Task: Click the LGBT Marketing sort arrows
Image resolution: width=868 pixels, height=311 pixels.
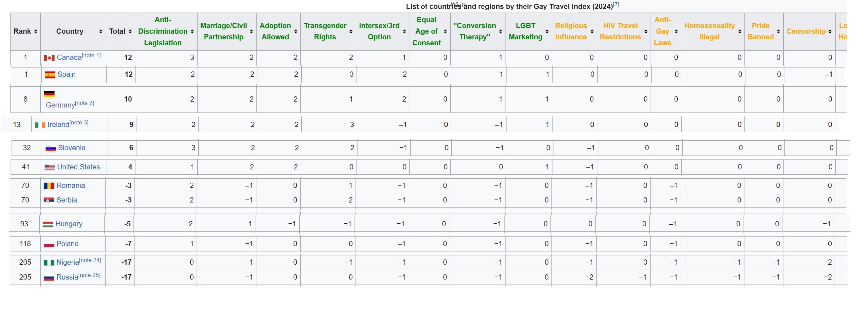Action: [x=547, y=31]
